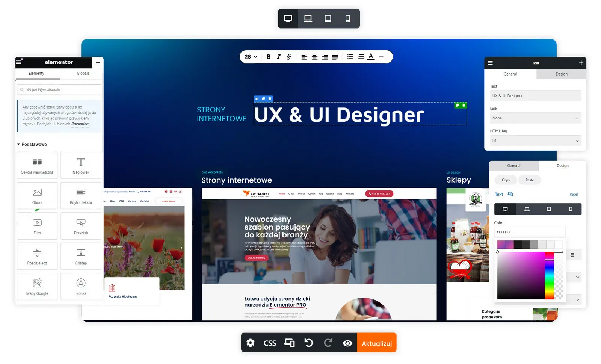Switch to mobile view in top device bar
601x364 pixels.
(348, 18)
